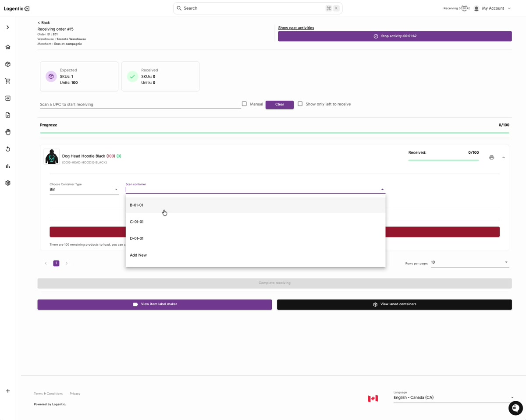Enable the Manual checkbox

tap(244, 104)
